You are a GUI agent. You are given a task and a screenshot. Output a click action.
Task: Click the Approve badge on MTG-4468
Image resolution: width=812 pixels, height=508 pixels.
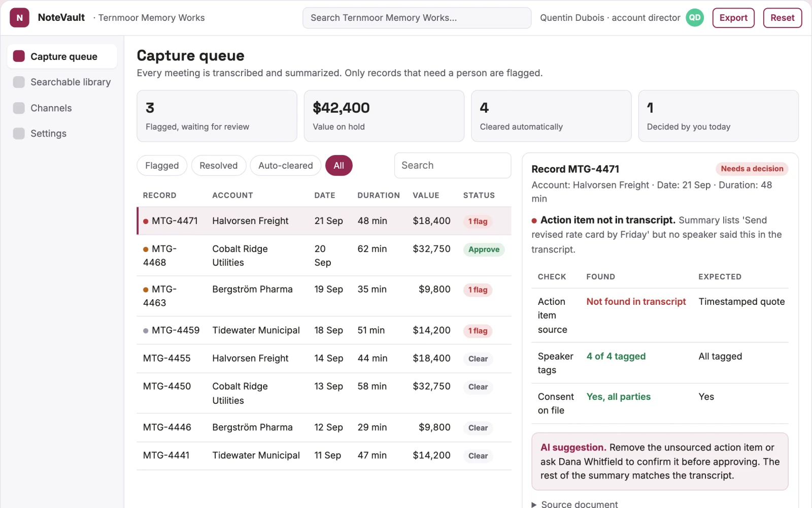pos(484,249)
